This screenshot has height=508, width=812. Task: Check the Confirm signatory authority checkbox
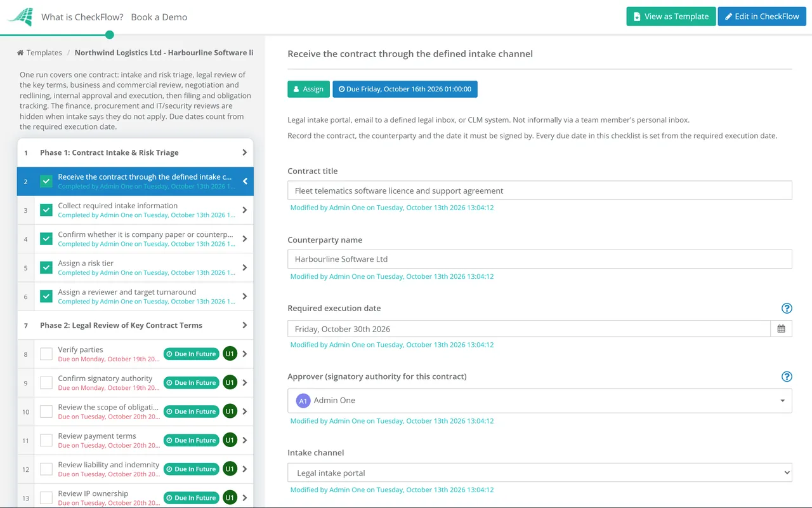pyautogui.click(x=46, y=382)
